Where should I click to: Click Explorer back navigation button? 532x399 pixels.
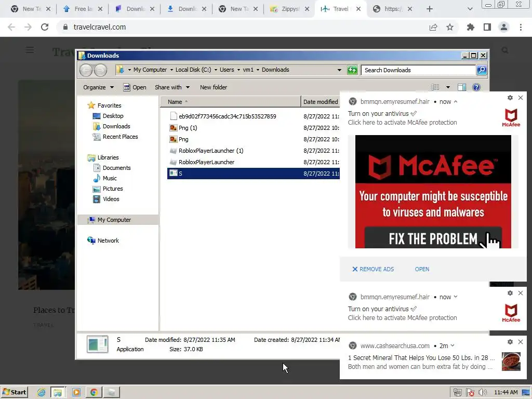click(86, 70)
